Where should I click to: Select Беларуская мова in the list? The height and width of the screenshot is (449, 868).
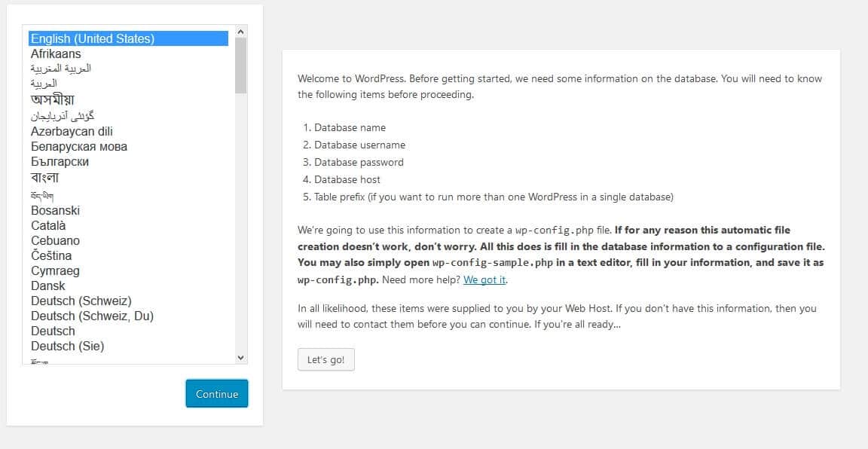coord(78,146)
